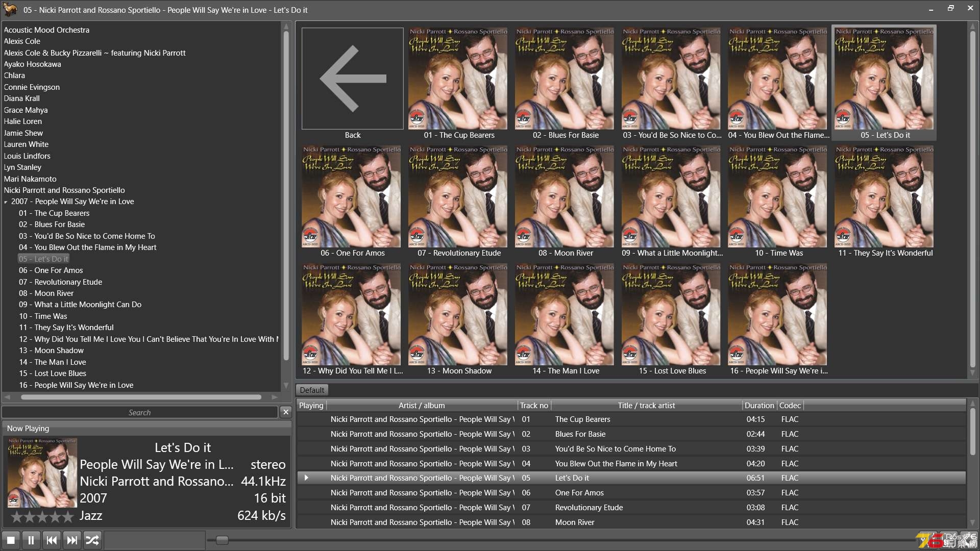The height and width of the screenshot is (551, 980).
Task: Clear the search box with X button
Action: [286, 412]
